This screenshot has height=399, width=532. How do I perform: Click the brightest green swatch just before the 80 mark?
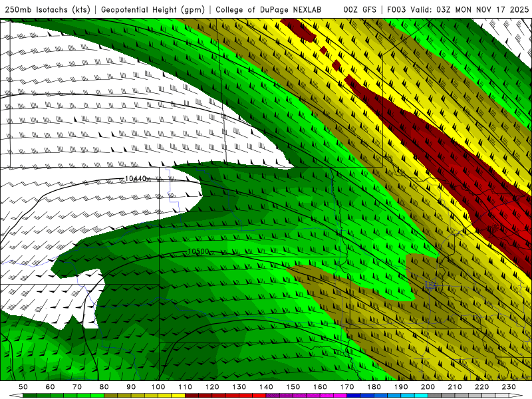pos(97,396)
